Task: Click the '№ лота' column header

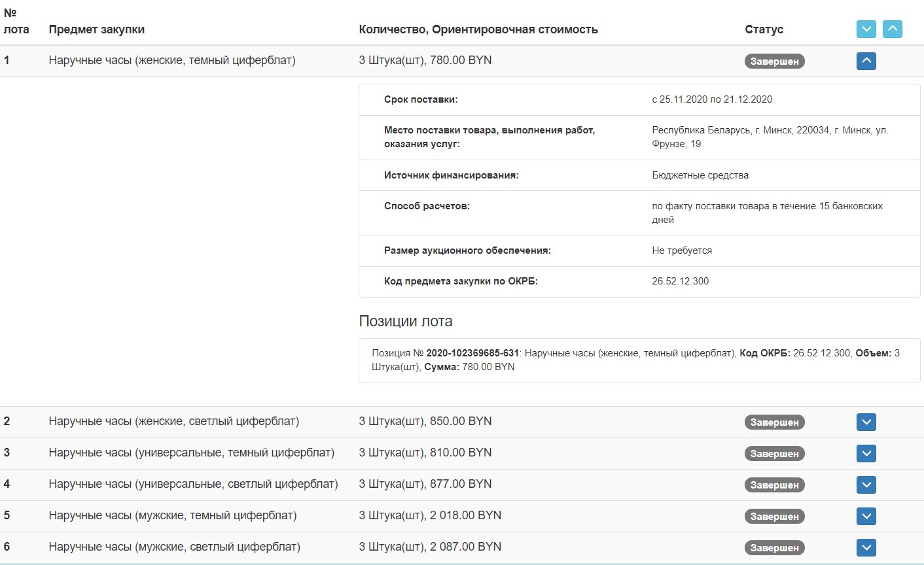Action: 16,21
